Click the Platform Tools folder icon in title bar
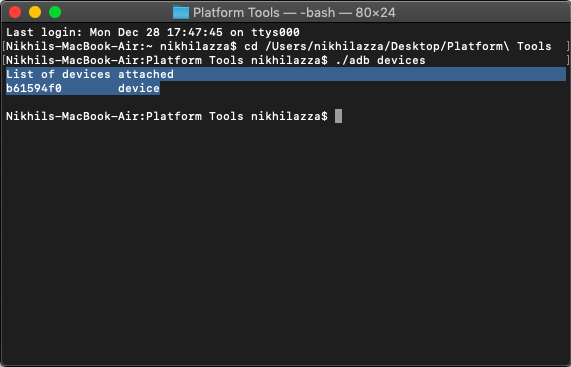Image resolution: width=571 pixels, height=367 pixels. [x=181, y=12]
